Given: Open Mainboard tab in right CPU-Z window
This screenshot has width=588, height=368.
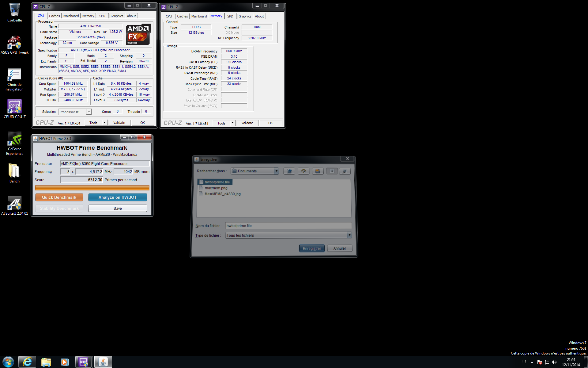Looking at the screenshot, I should [199, 16].
